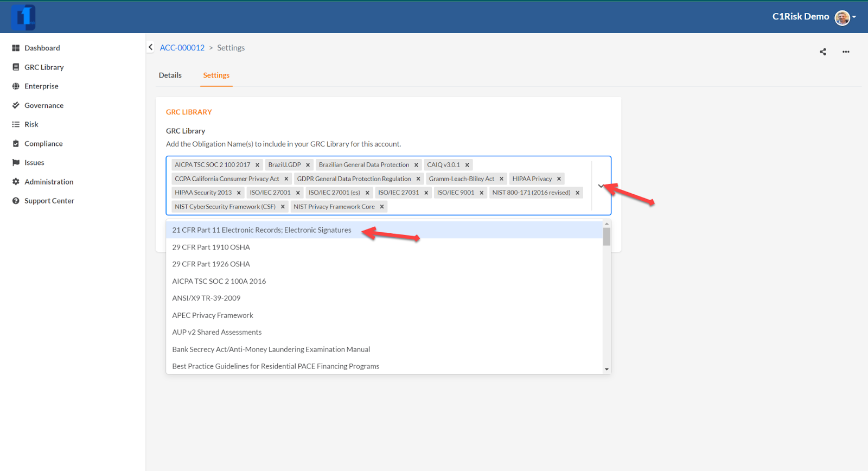Viewport: 868px width, 471px height.
Task: Click the dropdown list scroll down arrow
Action: coord(607,370)
